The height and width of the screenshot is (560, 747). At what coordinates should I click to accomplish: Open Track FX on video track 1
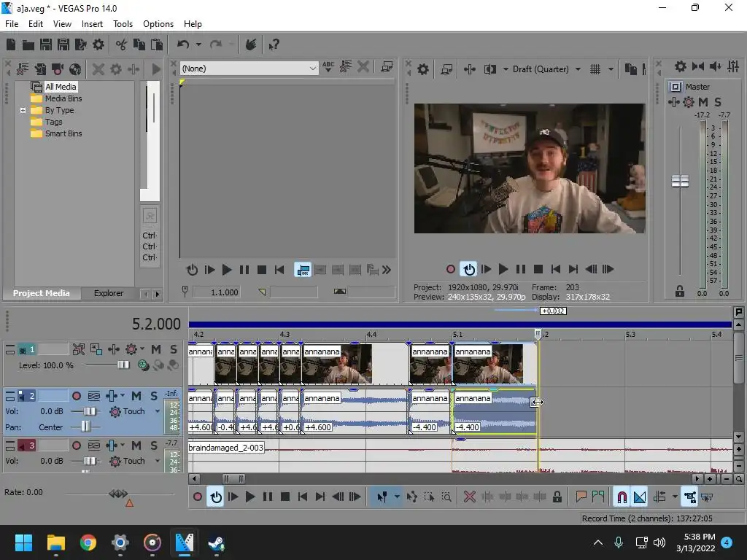click(114, 349)
